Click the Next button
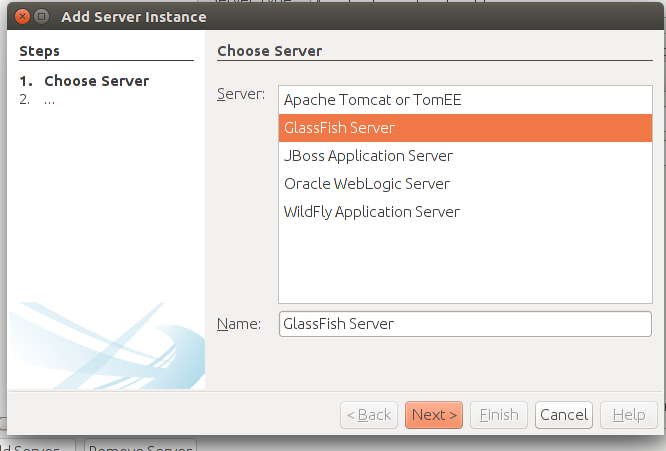Image resolution: width=666 pixels, height=451 pixels. 434,415
